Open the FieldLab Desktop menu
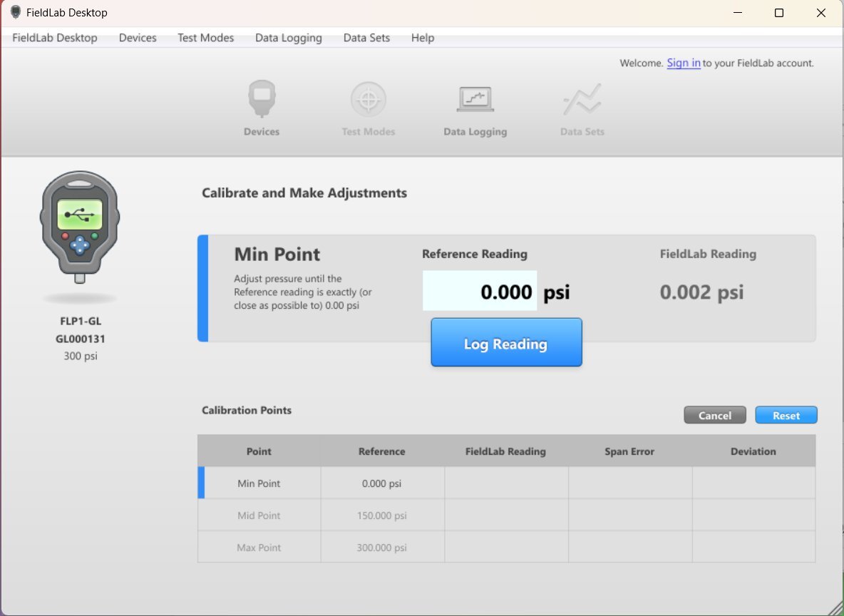844x616 pixels. (x=55, y=38)
